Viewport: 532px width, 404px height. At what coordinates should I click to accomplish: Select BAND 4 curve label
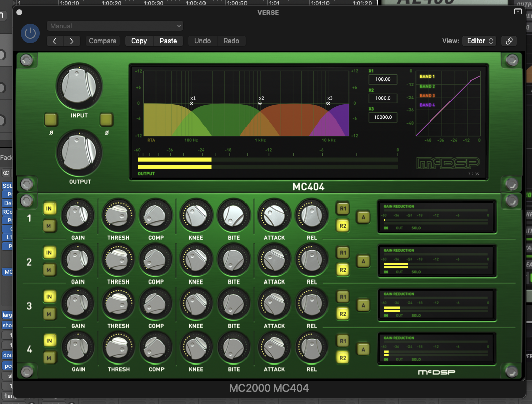(427, 105)
